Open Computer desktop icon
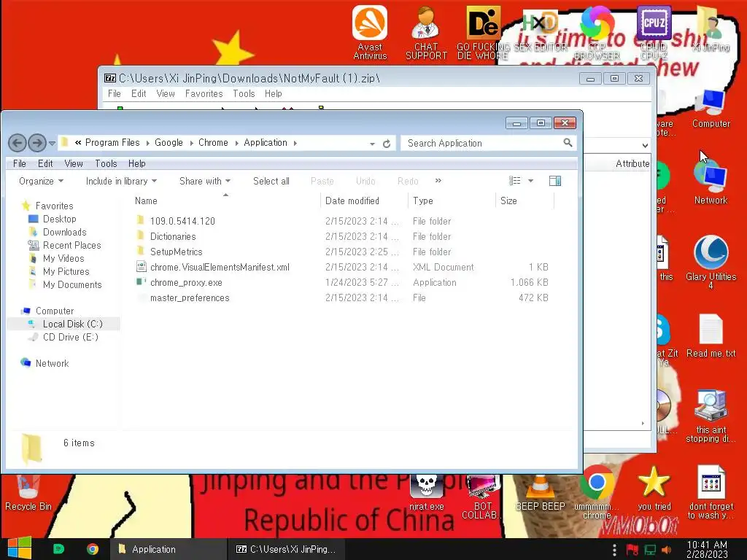The height and width of the screenshot is (560, 747). [x=711, y=109]
